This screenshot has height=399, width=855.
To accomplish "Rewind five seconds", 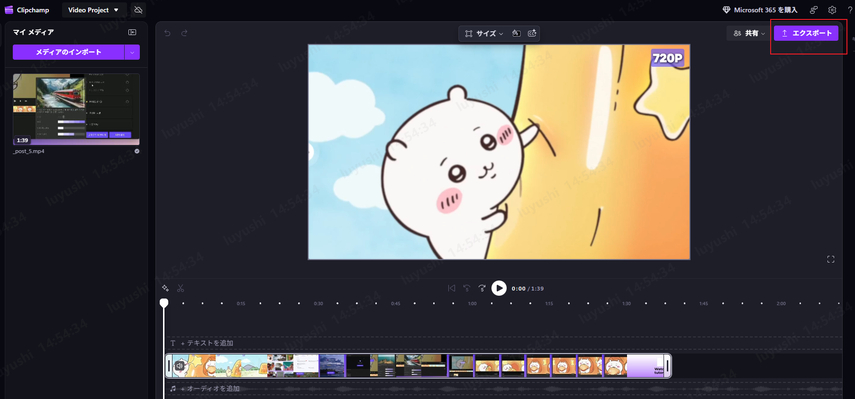I will pyautogui.click(x=466, y=288).
